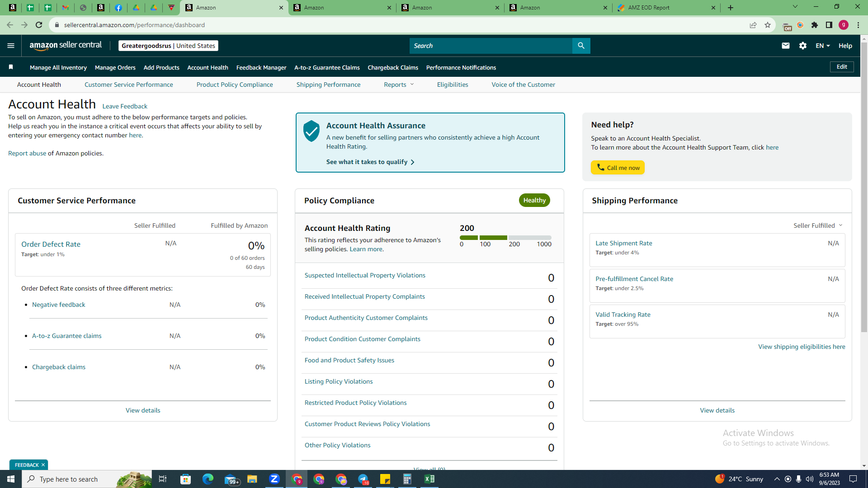The width and height of the screenshot is (868, 488).
Task: Click View shipping eligibilities here
Action: click(x=802, y=347)
